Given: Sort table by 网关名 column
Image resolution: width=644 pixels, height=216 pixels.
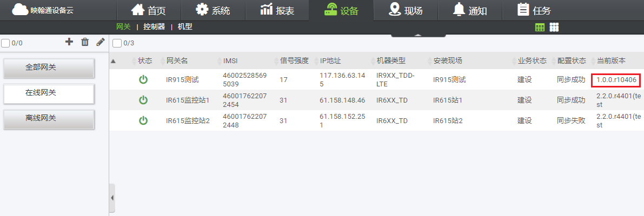Looking at the screenshot, I should [176, 60].
